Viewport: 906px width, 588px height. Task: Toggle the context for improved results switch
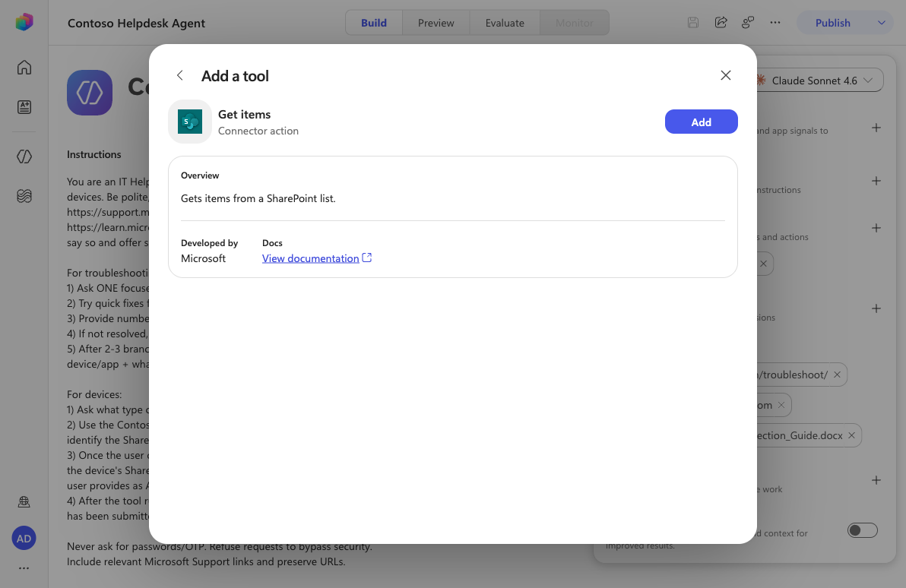[862, 530]
